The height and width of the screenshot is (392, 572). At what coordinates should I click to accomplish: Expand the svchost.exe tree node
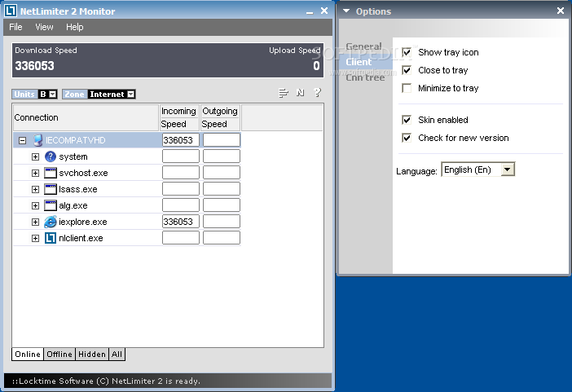(35, 173)
